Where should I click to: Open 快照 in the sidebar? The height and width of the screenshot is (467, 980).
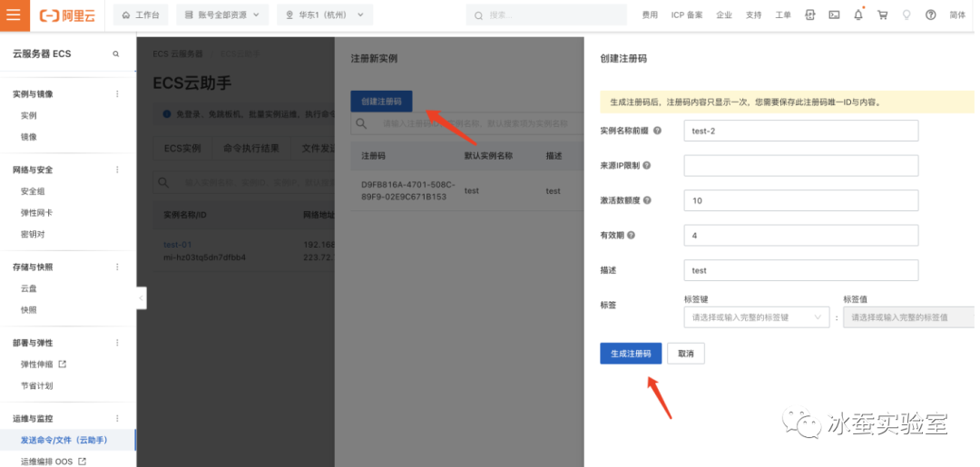click(29, 309)
